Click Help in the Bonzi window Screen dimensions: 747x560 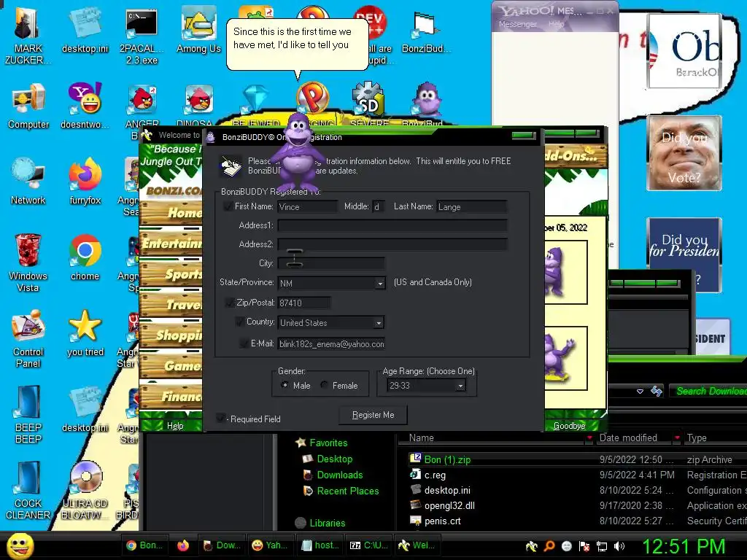click(x=175, y=426)
